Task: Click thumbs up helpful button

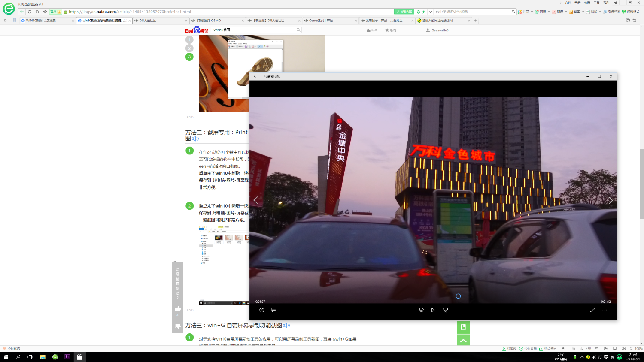Action: pos(178,310)
